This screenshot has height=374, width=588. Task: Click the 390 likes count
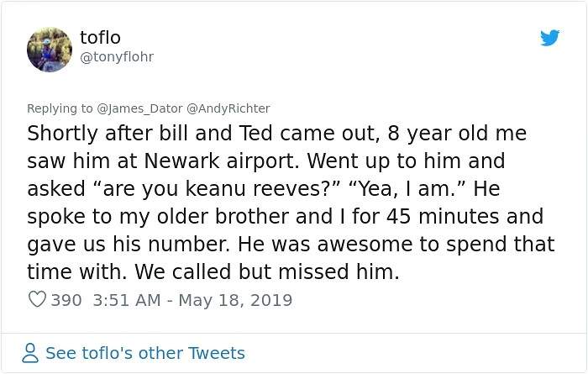coord(66,300)
